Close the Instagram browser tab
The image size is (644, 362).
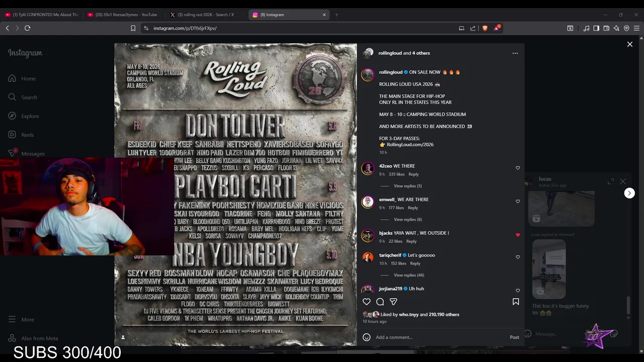pos(324,15)
